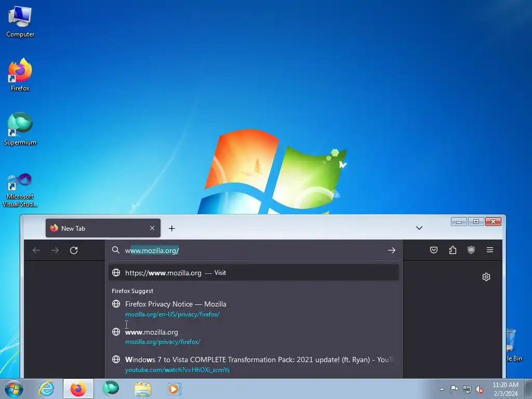Click the Firefox back arrow button
The width and height of the screenshot is (532, 399).
pos(36,250)
